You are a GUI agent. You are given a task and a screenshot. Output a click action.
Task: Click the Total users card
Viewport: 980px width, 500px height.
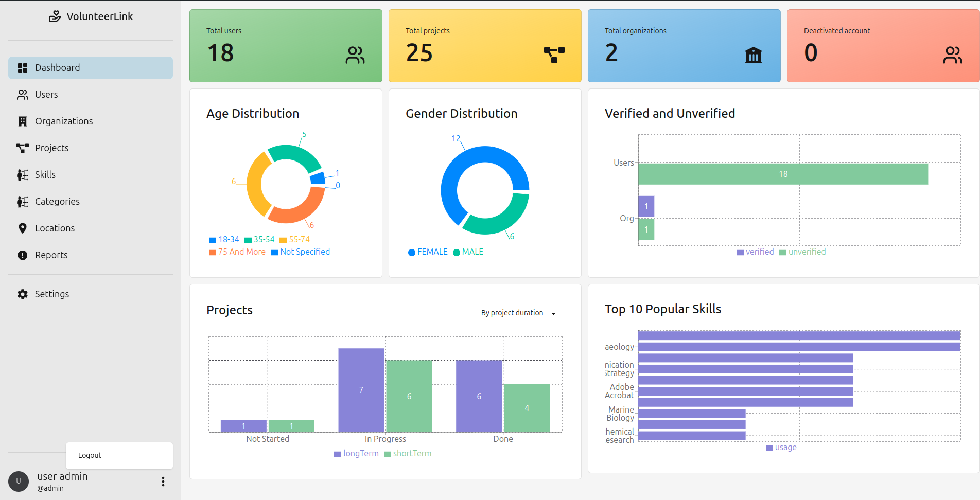[x=286, y=46]
